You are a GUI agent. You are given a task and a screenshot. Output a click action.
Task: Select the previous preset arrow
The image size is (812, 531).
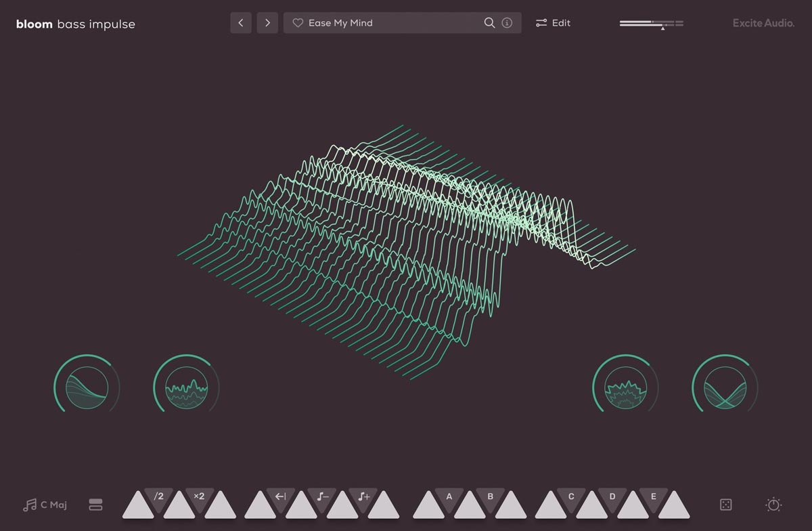[x=241, y=22]
